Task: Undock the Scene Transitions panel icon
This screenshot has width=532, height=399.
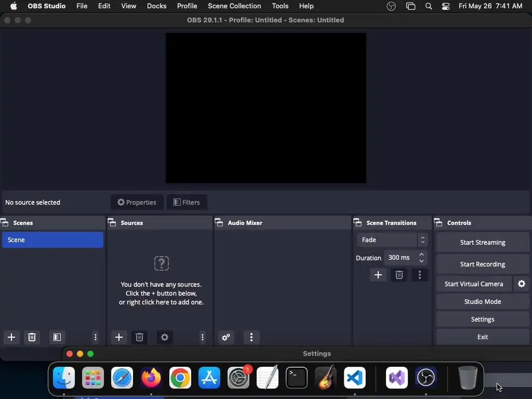Action: tap(357, 223)
